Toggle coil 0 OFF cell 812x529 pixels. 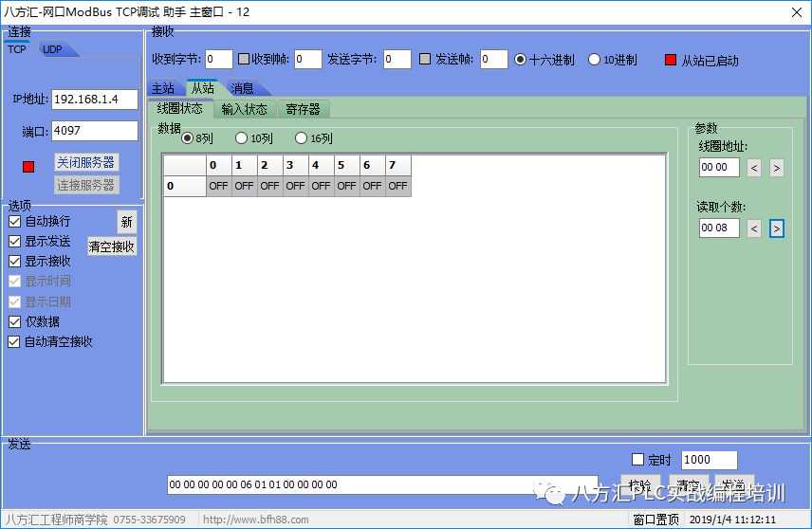(x=219, y=186)
